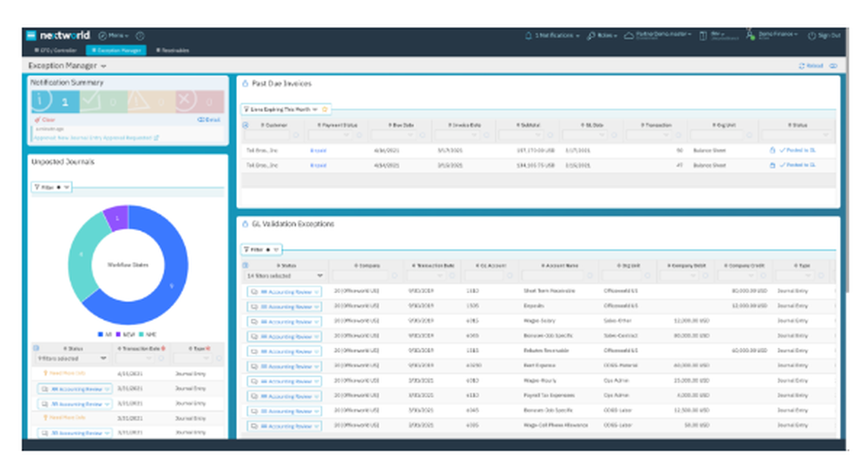Open the Filter dropdown in GL Validation Exceptions
This screenshot has width=868, height=464.
coord(262,250)
